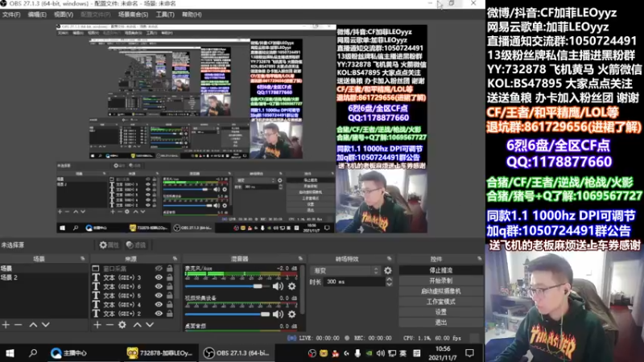Open the 渐变 transition type dropdown
The width and height of the screenshot is (644, 362).
tap(347, 270)
